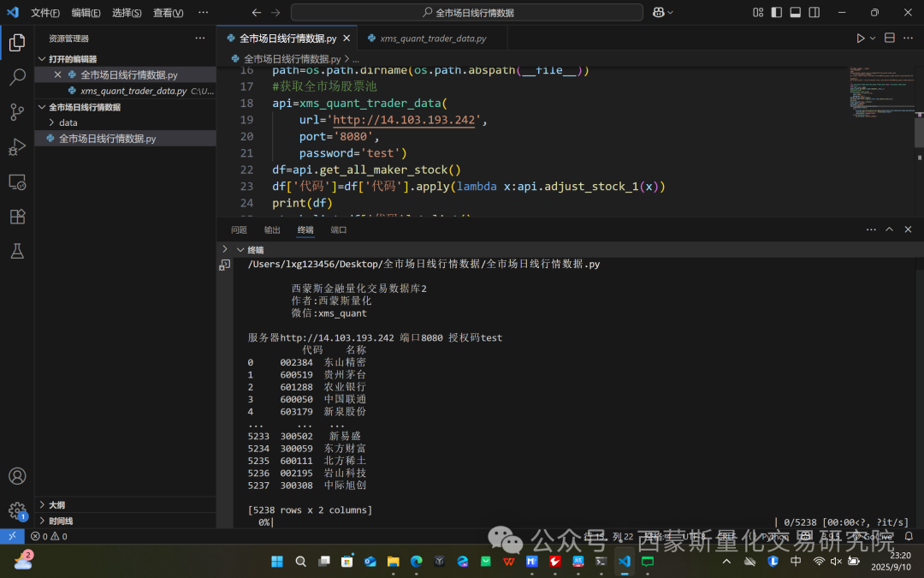Viewport: 924px width, 578px height.
Task: Open panel ellipsis more actions
Action: pos(871,229)
